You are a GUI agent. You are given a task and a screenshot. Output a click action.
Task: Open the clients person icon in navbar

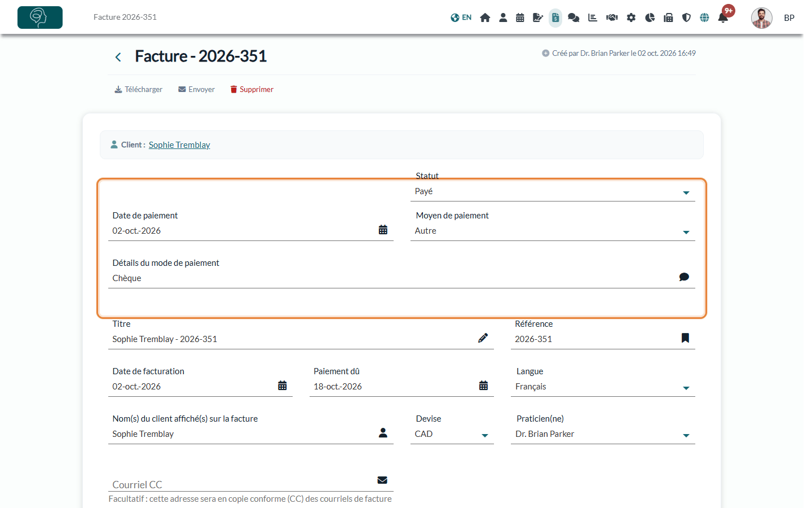pyautogui.click(x=503, y=17)
